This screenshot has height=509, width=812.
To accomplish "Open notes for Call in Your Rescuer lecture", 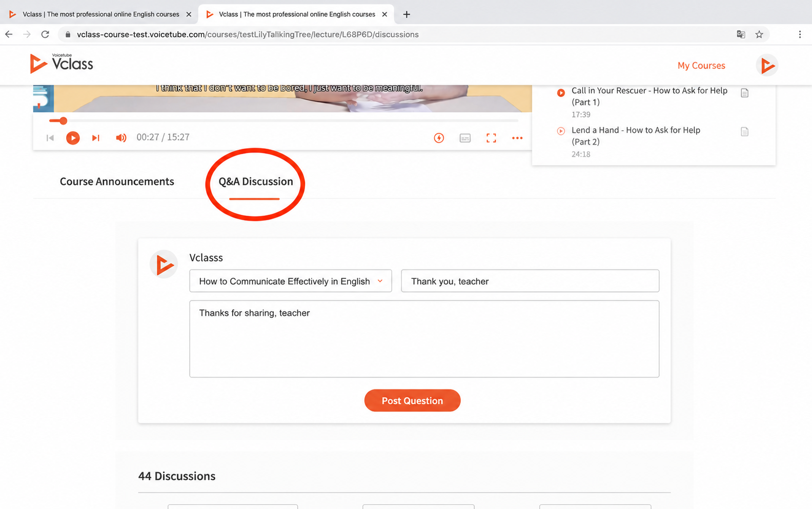I will pos(744,93).
